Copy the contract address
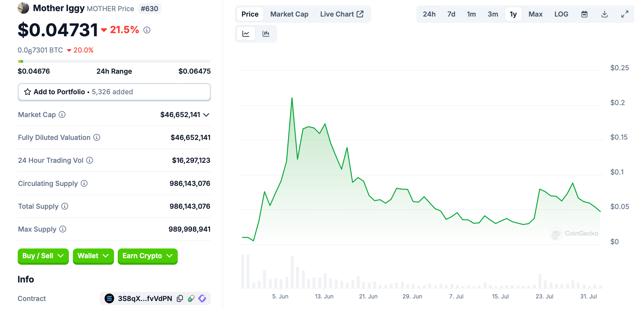The width and height of the screenshot is (644, 309). (x=180, y=298)
